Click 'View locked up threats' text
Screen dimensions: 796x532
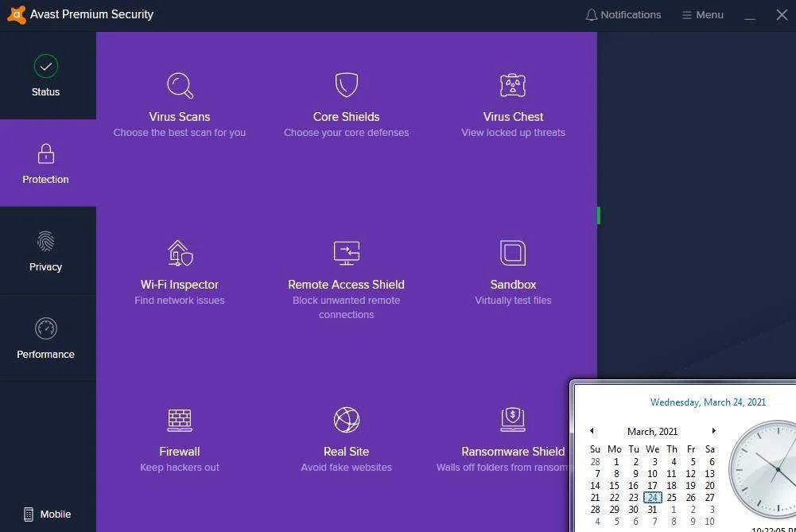[513, 133]
